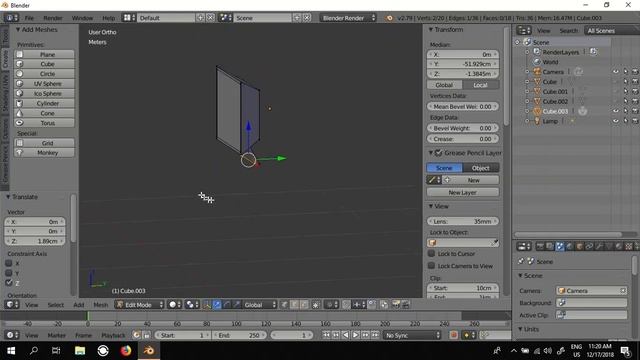
Task: Open the 3D view Mesh menu
Action: click(x=100, y=305)
